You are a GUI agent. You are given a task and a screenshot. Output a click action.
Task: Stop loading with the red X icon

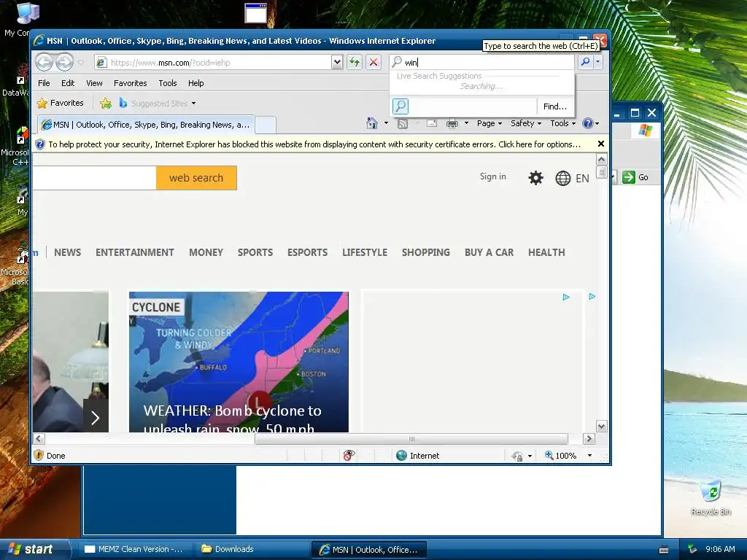pos(373,63)
